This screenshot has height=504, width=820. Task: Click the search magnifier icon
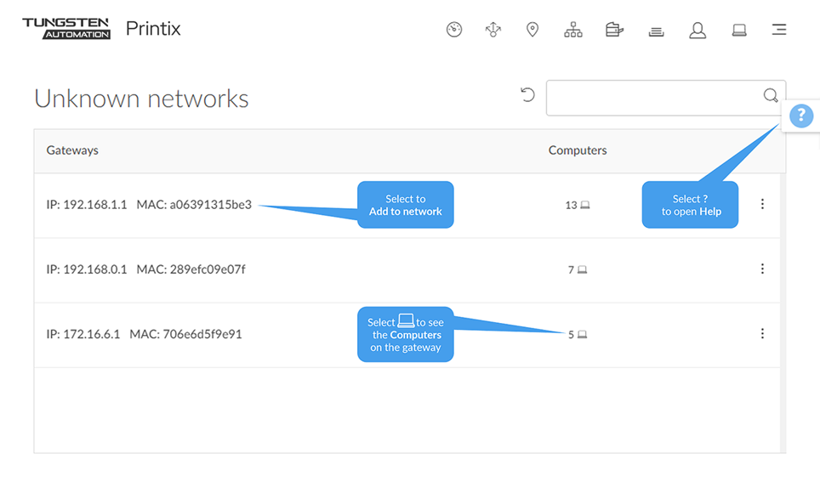pos(770,96)
